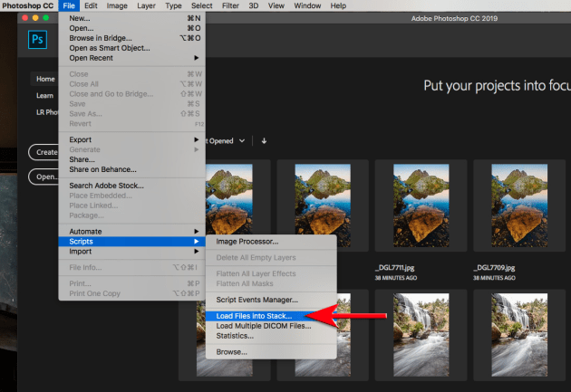Open the Type menu
This screenshot has height=392, width=571.
click(x=173, y=5)
